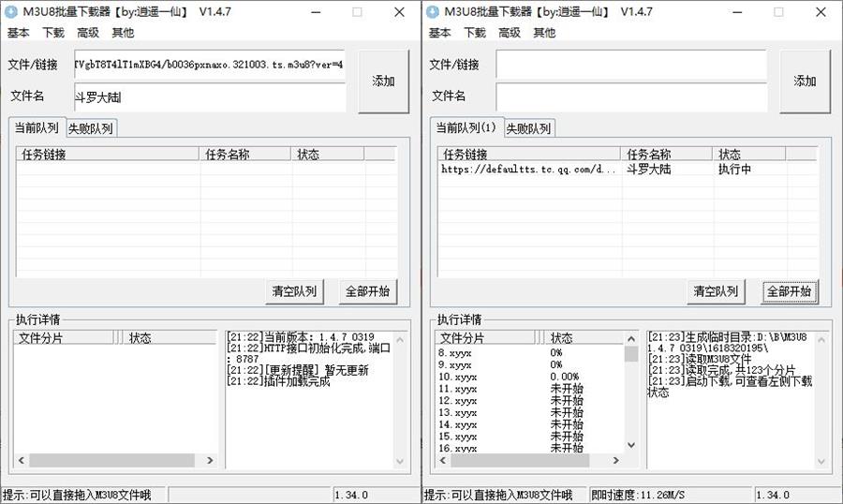Switch to 失败队列 tab in left window
Screen dimensions: 843x504
click(91, 128)
